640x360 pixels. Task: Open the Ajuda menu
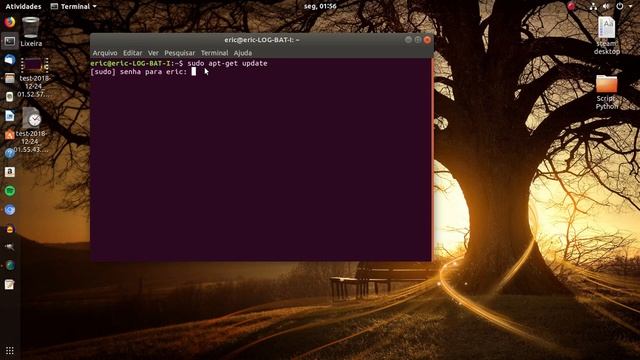[242, 53]
